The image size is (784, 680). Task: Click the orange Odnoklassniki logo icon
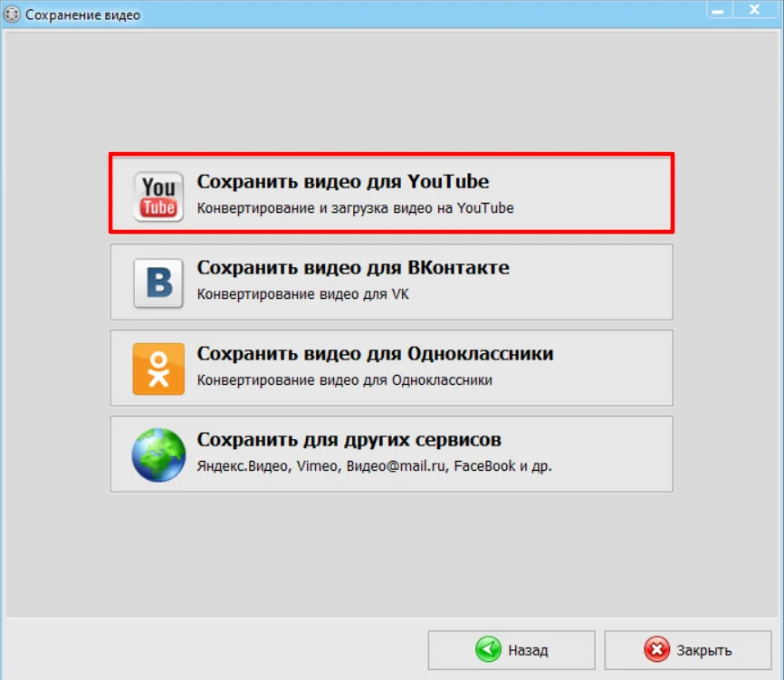[x=158, y=369]
